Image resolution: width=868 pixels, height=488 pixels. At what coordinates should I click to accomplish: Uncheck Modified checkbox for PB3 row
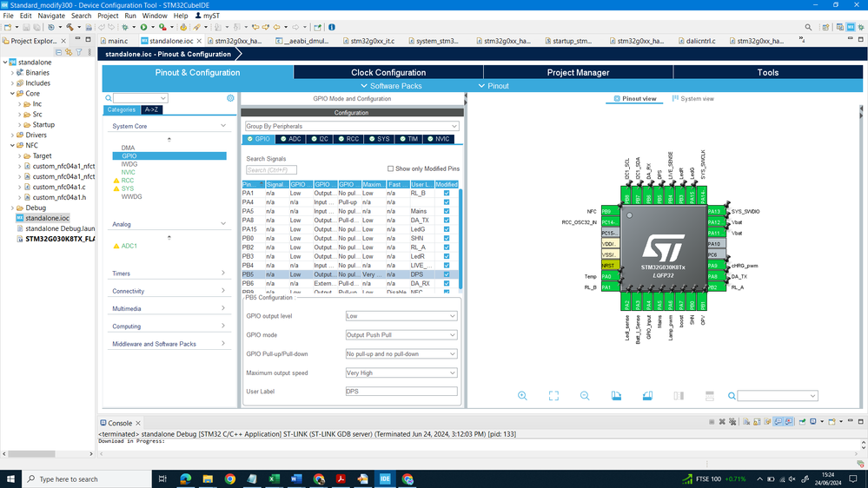tap(447, 256)
